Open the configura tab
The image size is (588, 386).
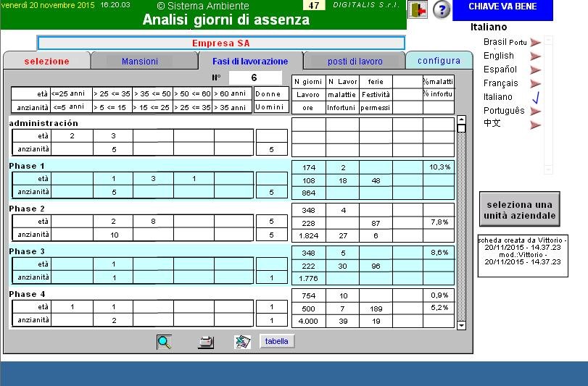point(439,61)
